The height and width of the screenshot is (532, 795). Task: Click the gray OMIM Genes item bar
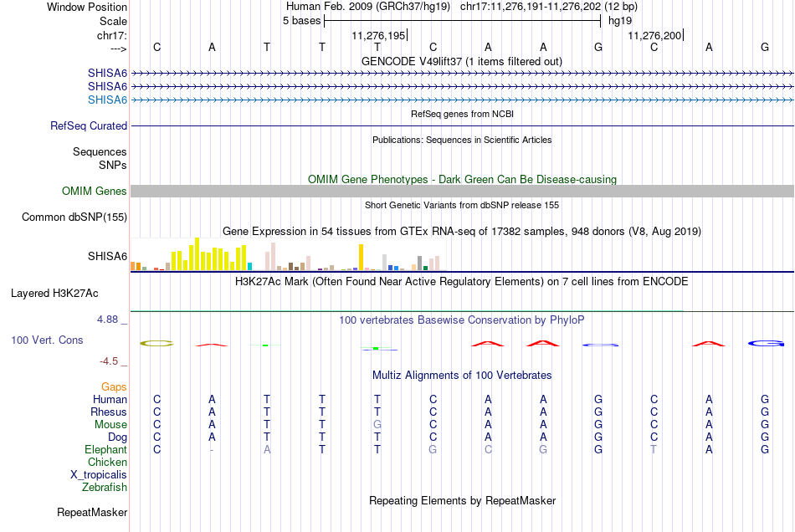pyautogui.click(x=462, y=191)
